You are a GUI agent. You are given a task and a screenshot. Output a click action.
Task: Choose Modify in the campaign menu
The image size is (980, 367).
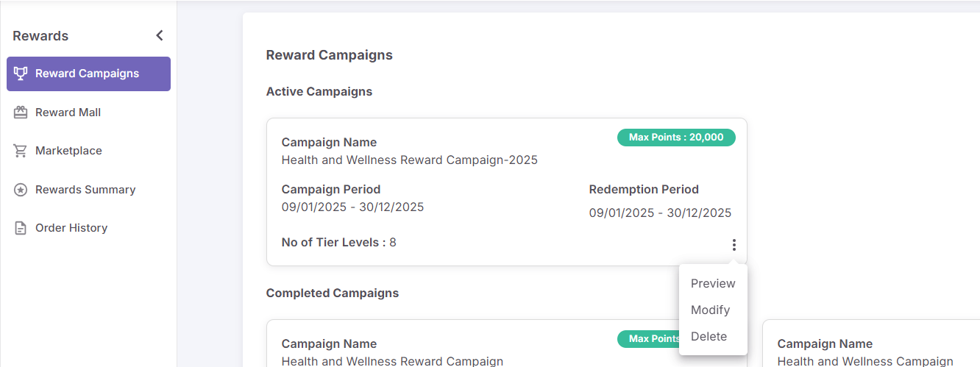tap(710, 310)
